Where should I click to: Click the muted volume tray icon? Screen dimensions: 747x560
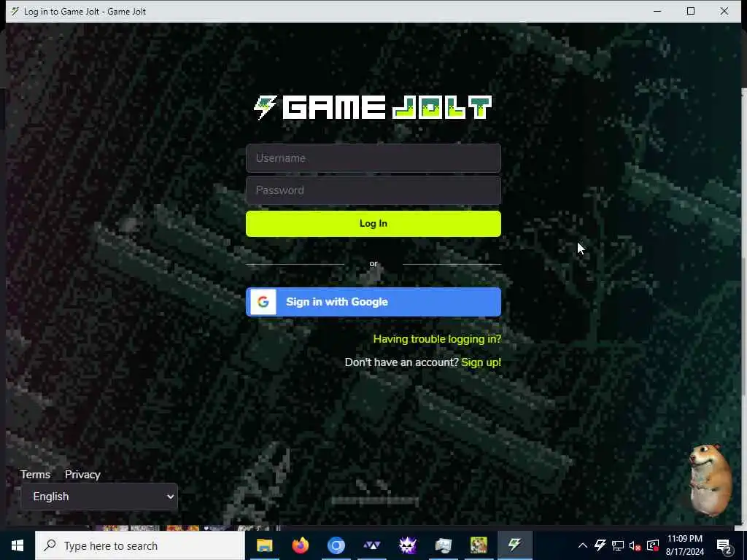(x=635, y=545)
